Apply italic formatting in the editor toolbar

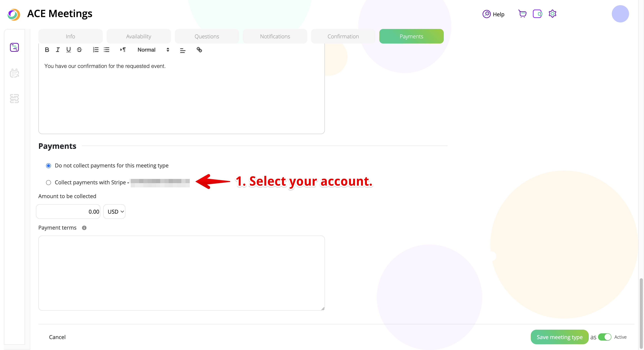58,50
